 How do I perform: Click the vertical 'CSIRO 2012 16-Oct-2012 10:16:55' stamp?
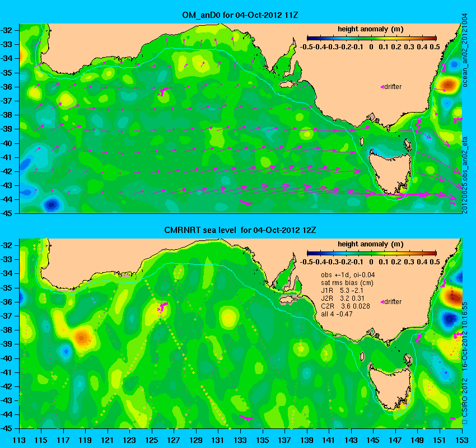click(465, 363)
